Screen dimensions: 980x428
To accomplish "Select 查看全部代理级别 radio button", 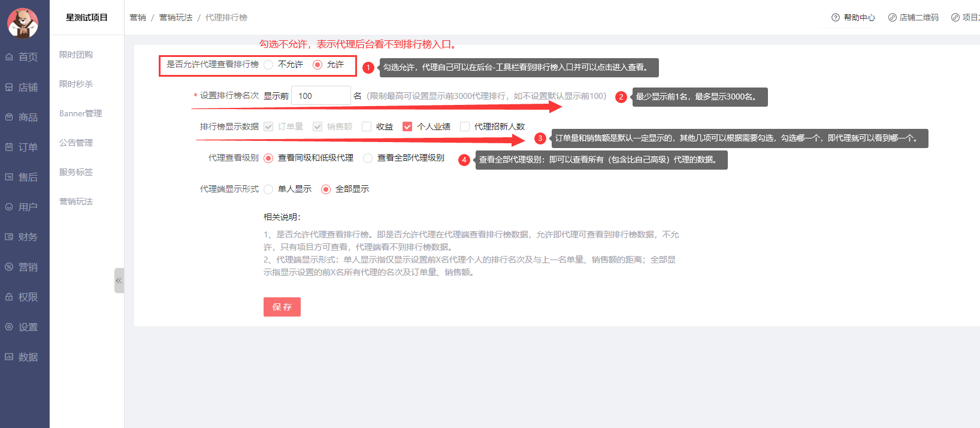I will (x=368, y=158).
